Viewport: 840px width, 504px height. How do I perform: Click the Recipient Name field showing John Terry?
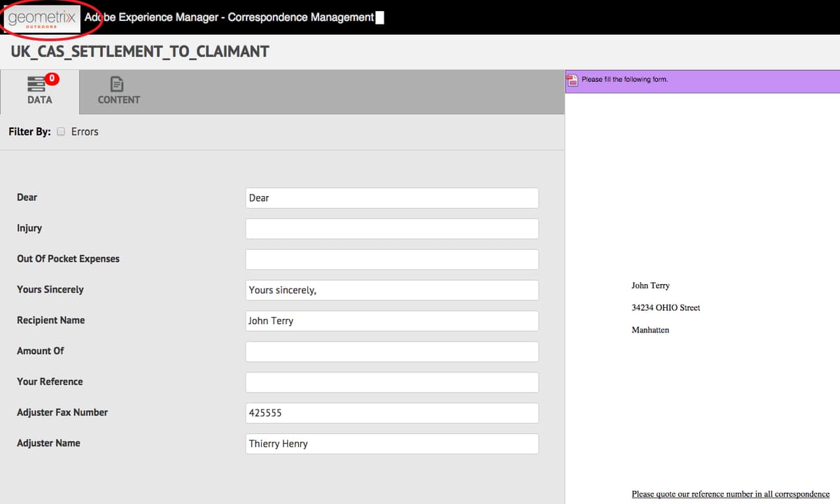coord(391,321)
